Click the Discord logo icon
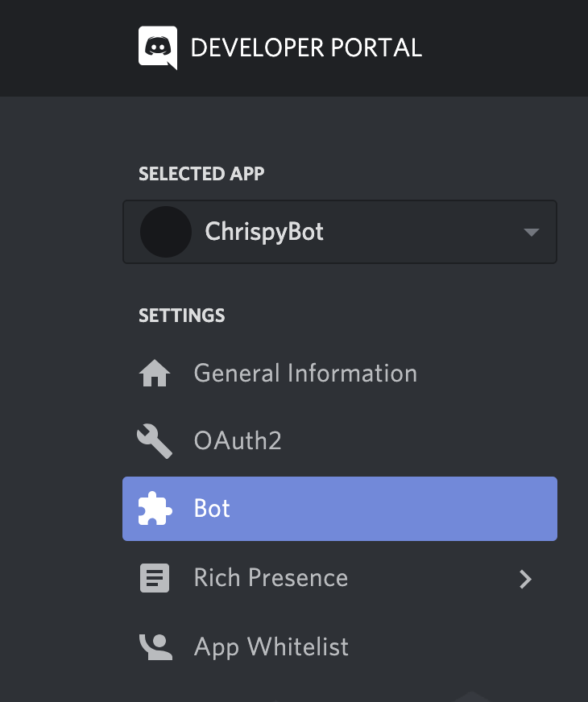This screenshot has height=702, width=588. click(x=159, y=47)
